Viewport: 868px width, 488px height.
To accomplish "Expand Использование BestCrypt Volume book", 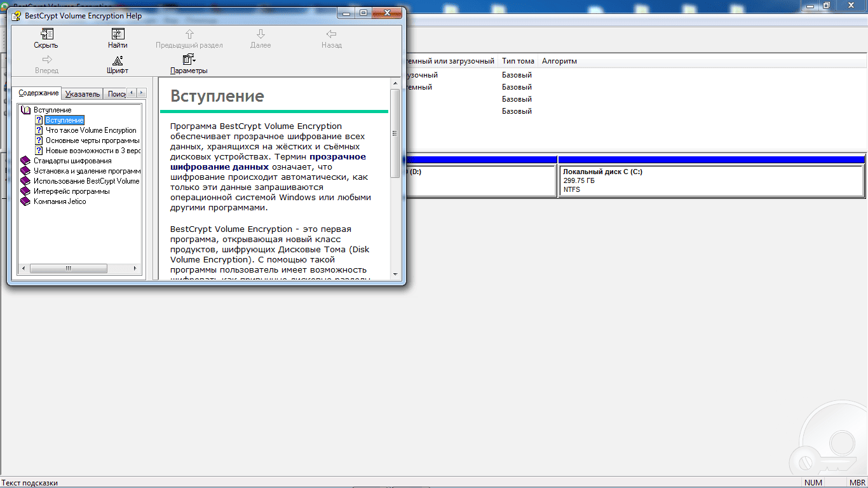I will click(86, 181).
